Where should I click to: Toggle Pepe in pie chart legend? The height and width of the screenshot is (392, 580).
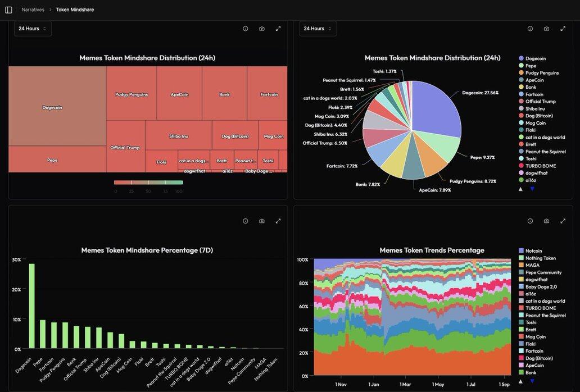[x=528, y=66]
